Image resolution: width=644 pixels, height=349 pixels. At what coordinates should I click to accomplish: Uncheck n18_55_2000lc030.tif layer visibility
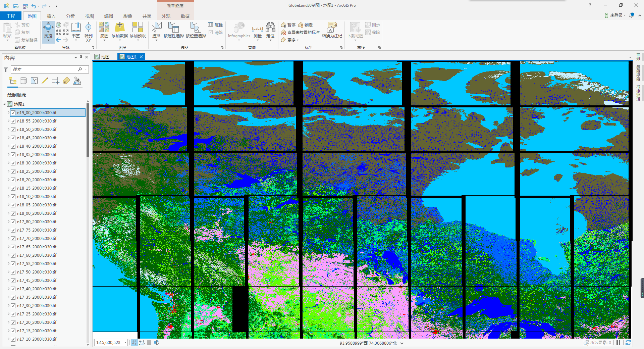pyautogui.click(x=13, y=121)
